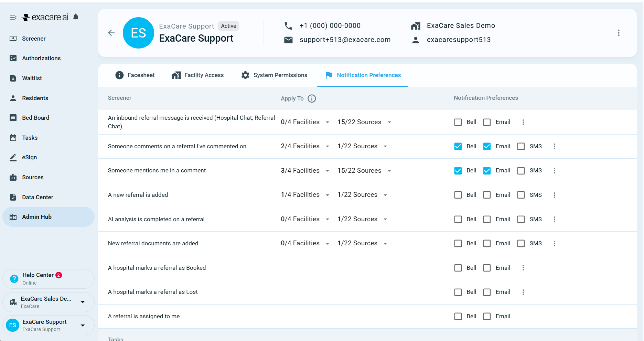Open the profile header three-dot menu
644x341 pixels.
[x=619, y=33]
